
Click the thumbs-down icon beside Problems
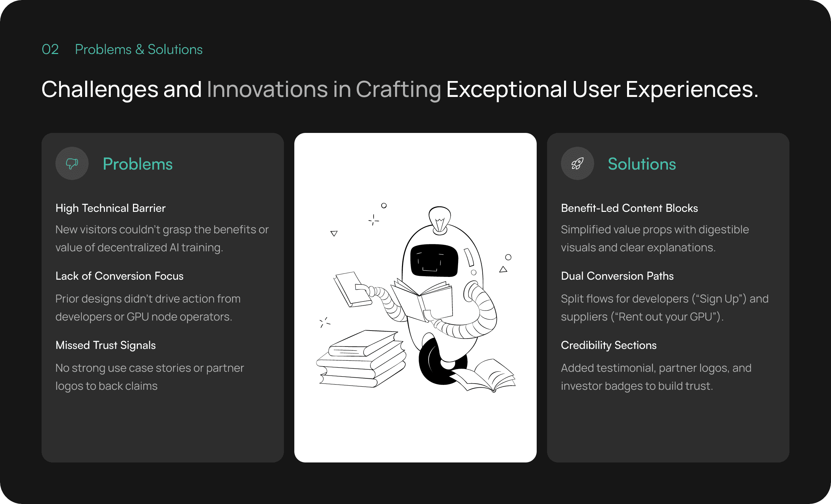click(72, 163)
